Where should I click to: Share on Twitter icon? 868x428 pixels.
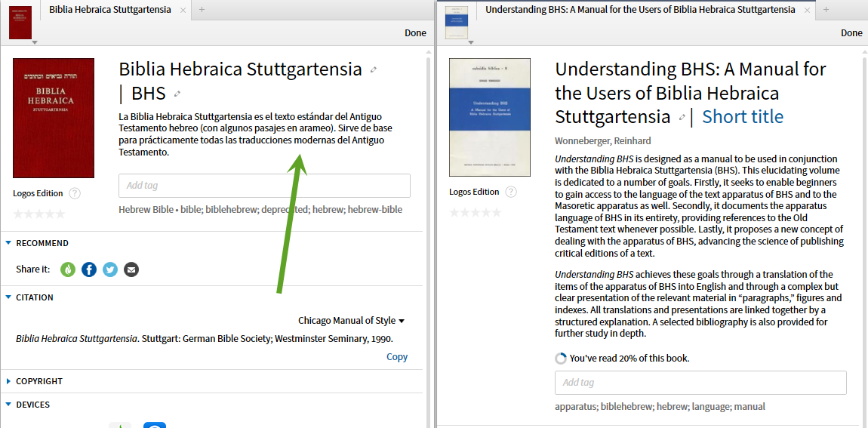(110, 269)
